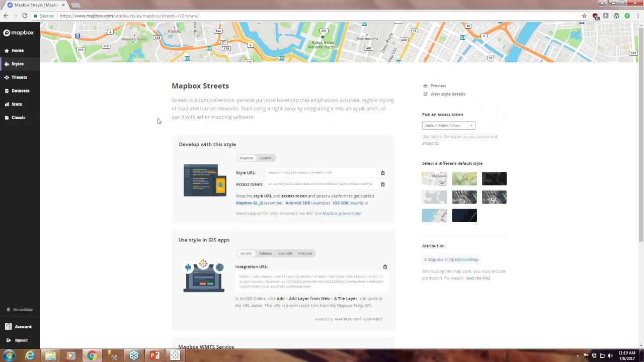Image resolution: width=644 pixels, height=362 pixels.
Task: Switch to the Fulcrum app toggle
Action: coord(305,253)
